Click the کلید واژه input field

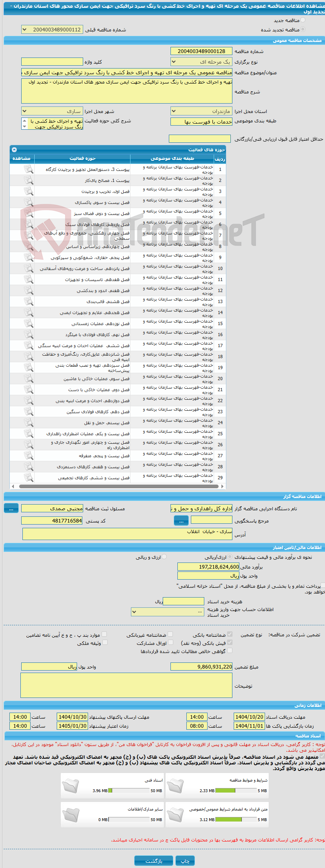coord(52,62)
